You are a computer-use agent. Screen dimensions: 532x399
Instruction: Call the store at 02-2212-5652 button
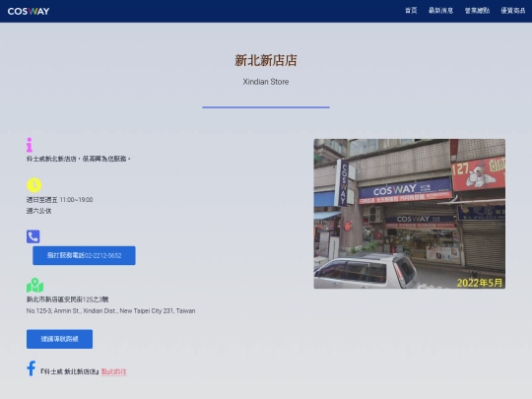point(84,255)
